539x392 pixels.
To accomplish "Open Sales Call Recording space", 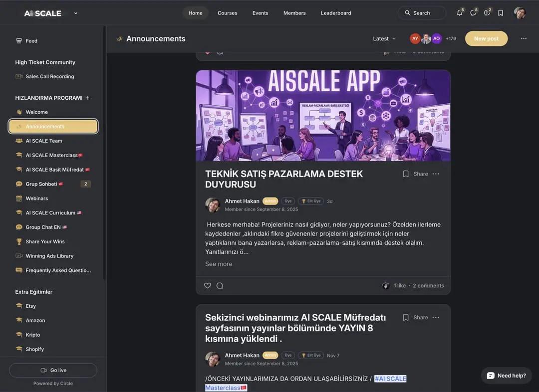I will pos(53,77).
